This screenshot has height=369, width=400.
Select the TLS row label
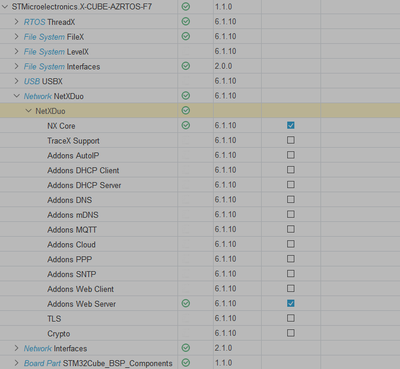click(54, 319)
